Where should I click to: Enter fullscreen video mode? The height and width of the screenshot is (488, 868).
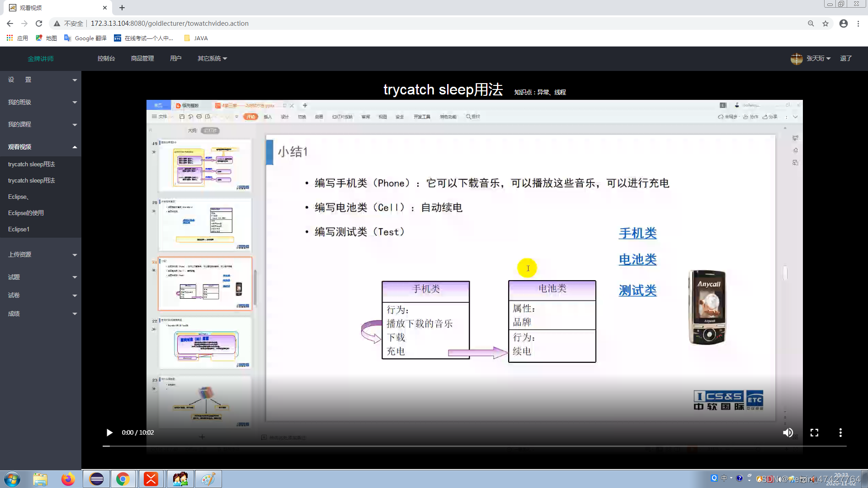click(x=814, y=432)
